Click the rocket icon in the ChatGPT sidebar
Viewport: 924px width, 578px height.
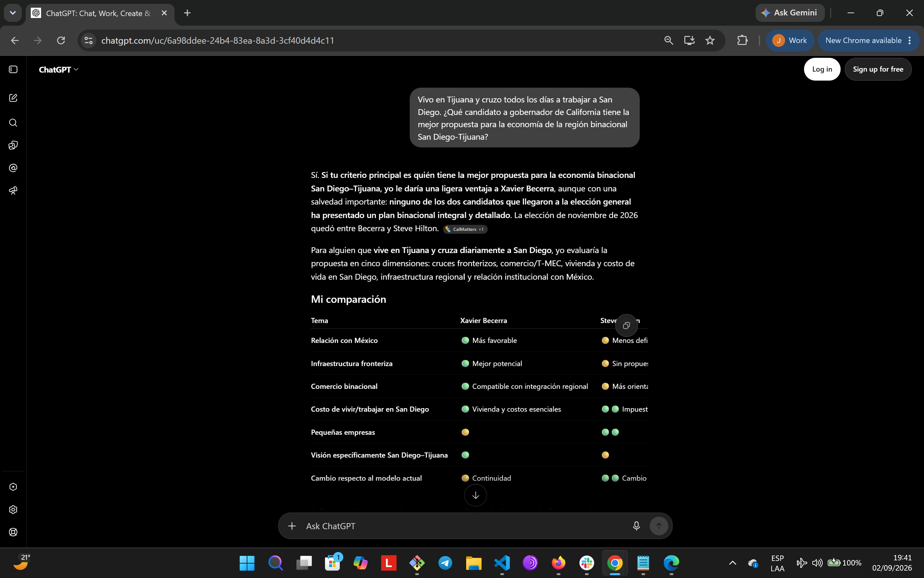[13, 190]
